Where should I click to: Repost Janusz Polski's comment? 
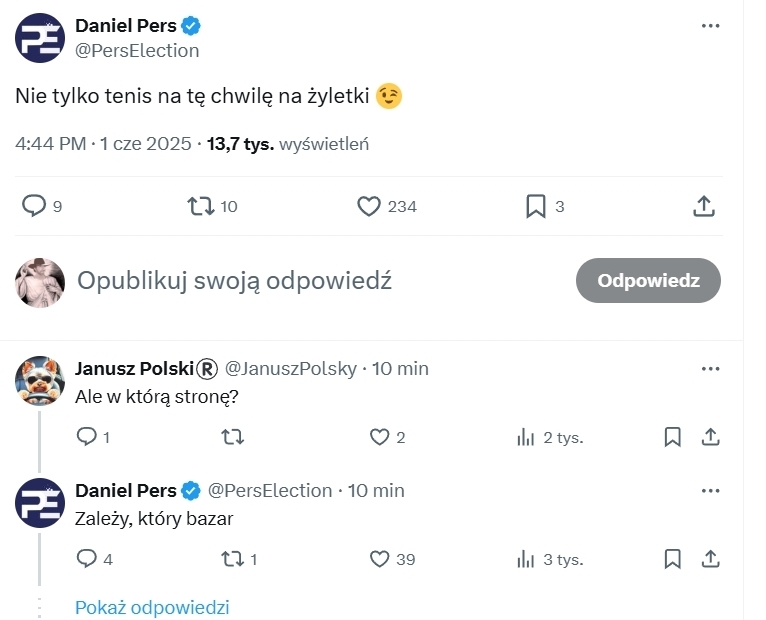pos(232,437)
